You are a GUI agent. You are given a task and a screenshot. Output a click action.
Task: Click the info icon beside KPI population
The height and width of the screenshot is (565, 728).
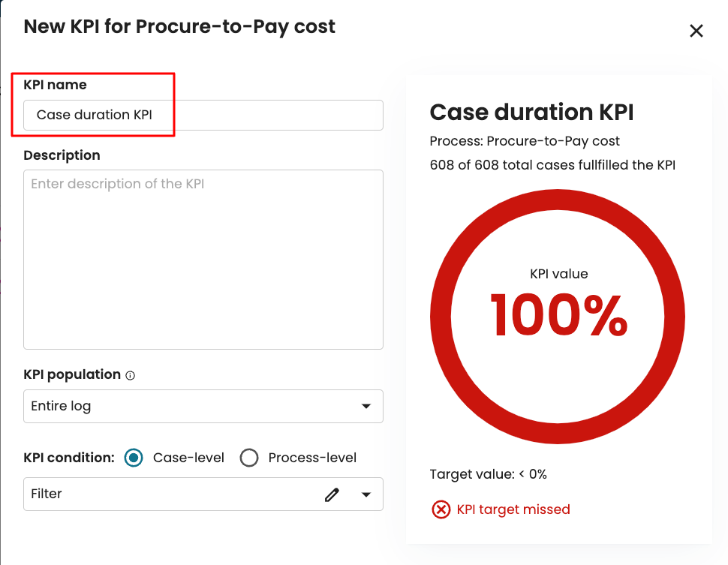(131, 375)
